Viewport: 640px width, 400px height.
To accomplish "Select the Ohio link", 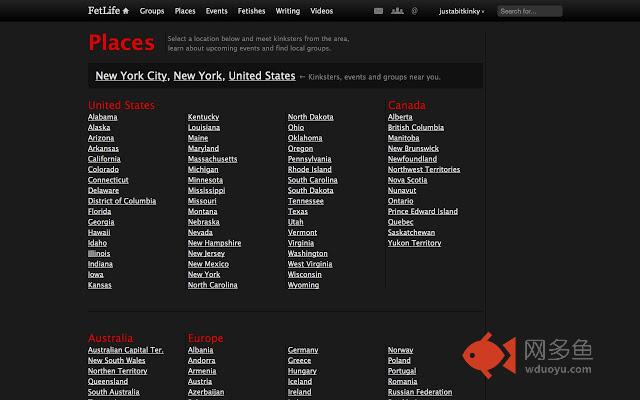I will click(296, 127).
